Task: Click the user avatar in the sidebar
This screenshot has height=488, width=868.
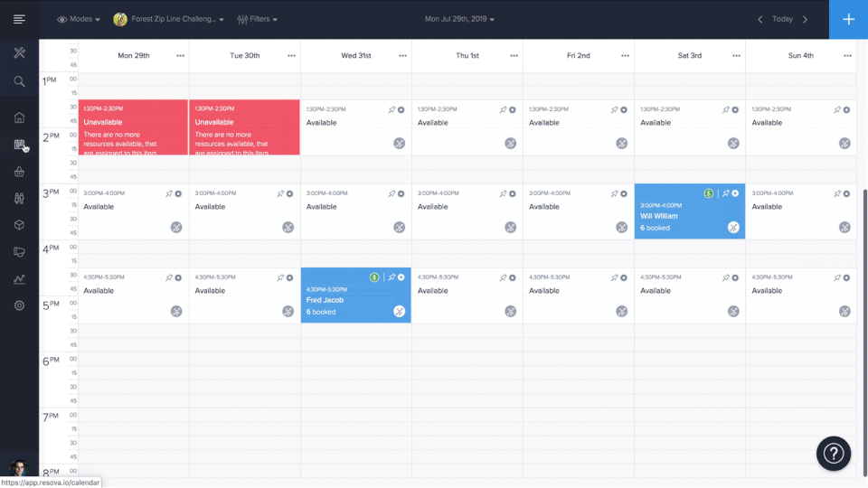Action: [19, 469]
